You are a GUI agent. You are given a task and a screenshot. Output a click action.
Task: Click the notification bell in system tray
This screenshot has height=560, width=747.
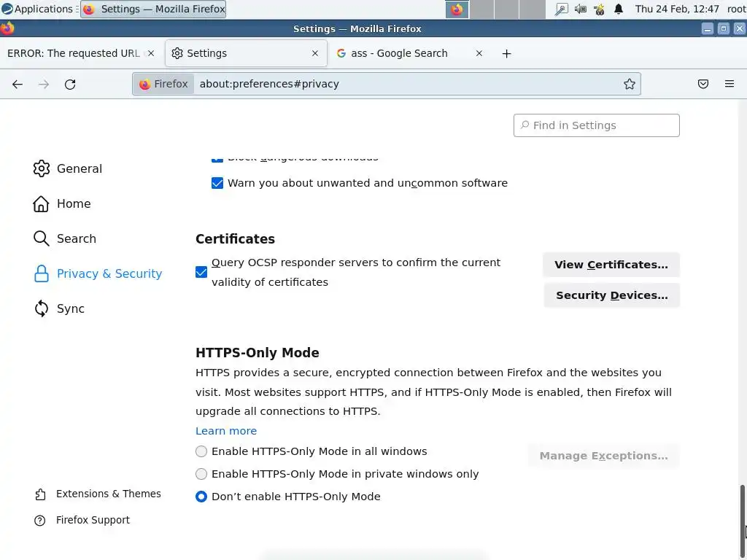click(x=619, y=9)
